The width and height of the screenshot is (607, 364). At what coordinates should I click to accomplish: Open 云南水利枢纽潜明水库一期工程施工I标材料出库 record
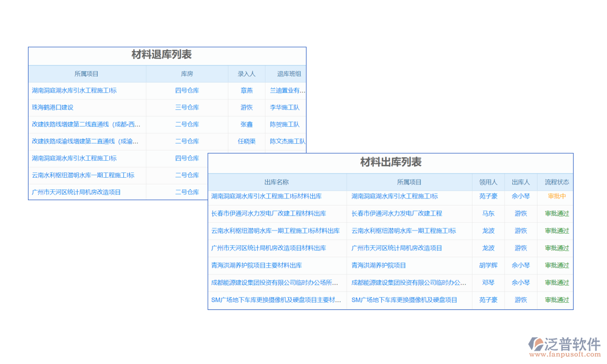[x=275, y=231]
